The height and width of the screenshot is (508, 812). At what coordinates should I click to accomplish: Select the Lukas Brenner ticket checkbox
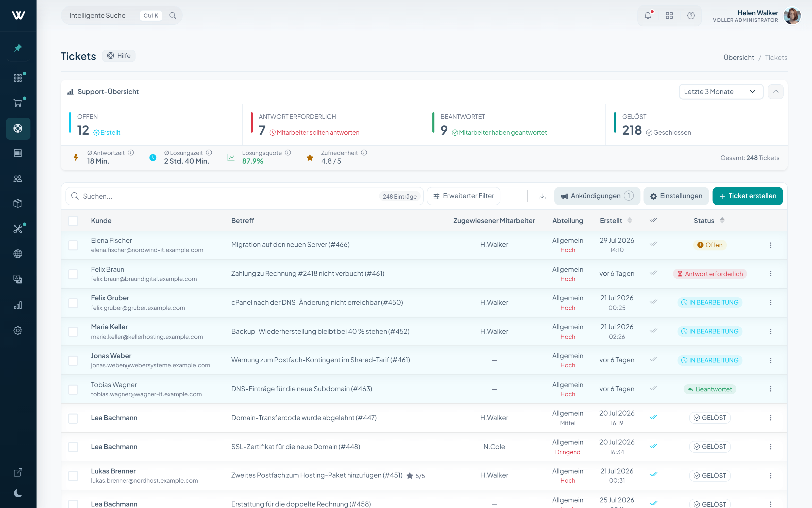73,475
